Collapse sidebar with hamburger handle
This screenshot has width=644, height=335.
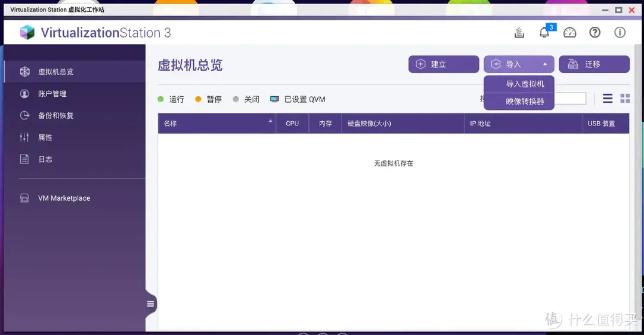click(x=150, y=304)
